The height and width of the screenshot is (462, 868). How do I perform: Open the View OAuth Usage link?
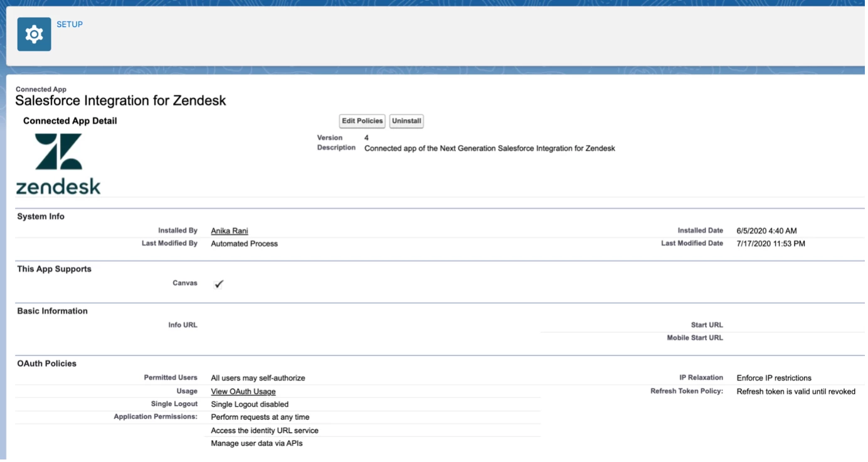click(243, 392)
